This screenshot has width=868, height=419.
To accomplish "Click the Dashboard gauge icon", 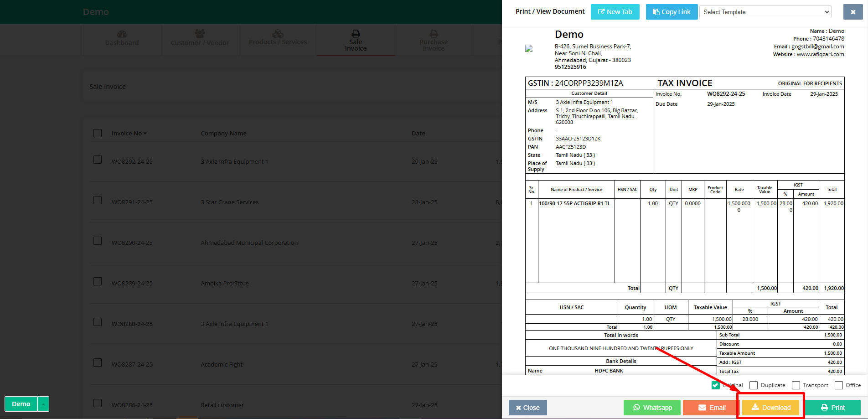I will coord(122,33).
